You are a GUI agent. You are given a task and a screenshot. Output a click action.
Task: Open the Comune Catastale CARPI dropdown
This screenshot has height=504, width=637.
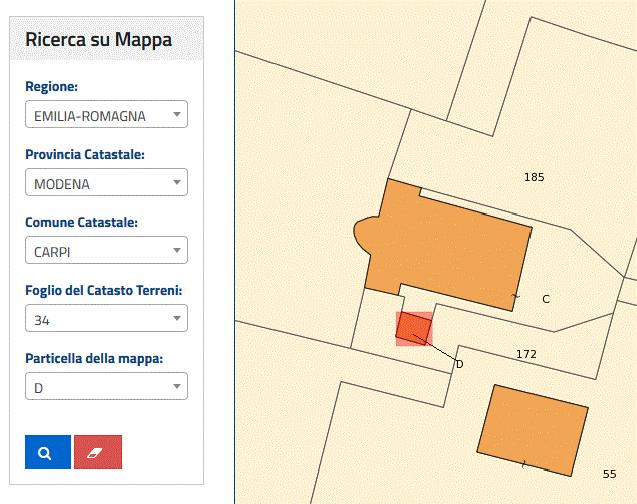click(106, 250)
